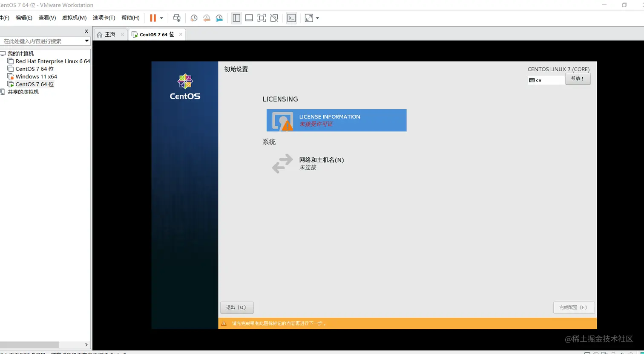Switch to Unity mode
The height and width of the screenshot is (354, 644).
tap(274, 18)
